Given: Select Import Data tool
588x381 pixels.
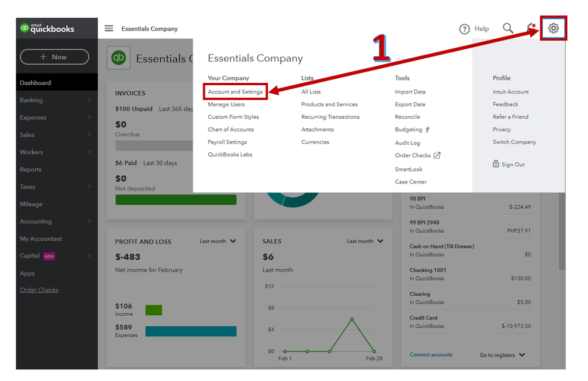Looking at the screenshot, I should point(410,92).
